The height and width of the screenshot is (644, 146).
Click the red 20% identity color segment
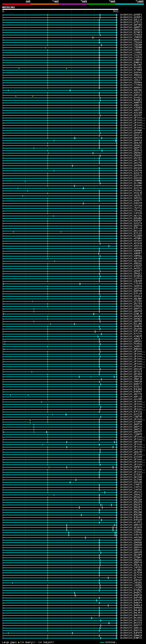click(16, 4)
